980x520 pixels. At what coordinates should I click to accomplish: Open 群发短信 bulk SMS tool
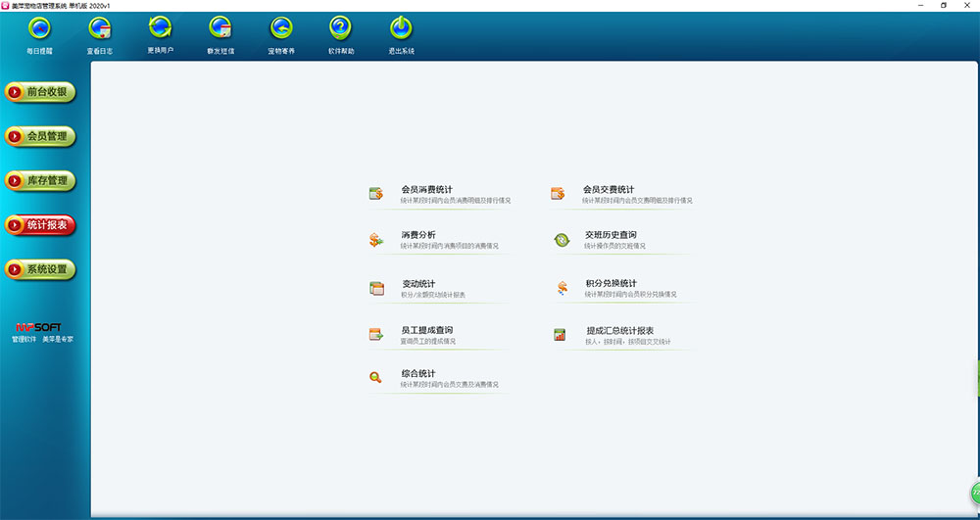point(220,28)
